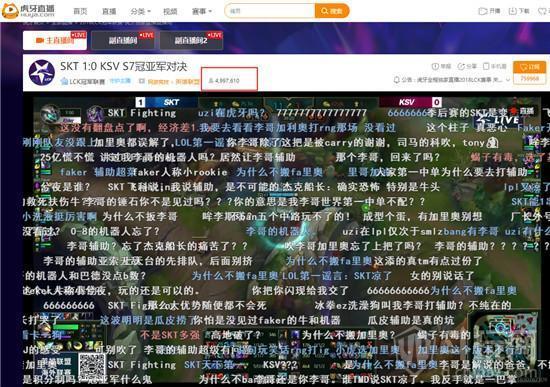Click the orange 订阅 subscribe button
The width and height of the screenshot is (550, 387).
529,67
